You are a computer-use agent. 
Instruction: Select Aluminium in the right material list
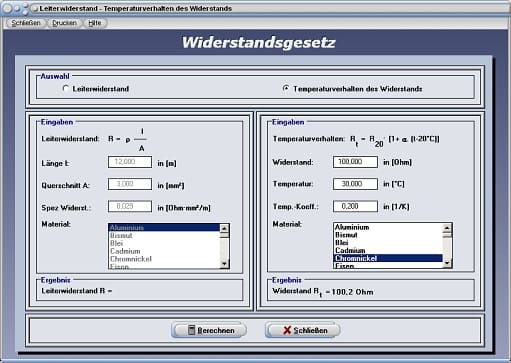click(388, 227)
